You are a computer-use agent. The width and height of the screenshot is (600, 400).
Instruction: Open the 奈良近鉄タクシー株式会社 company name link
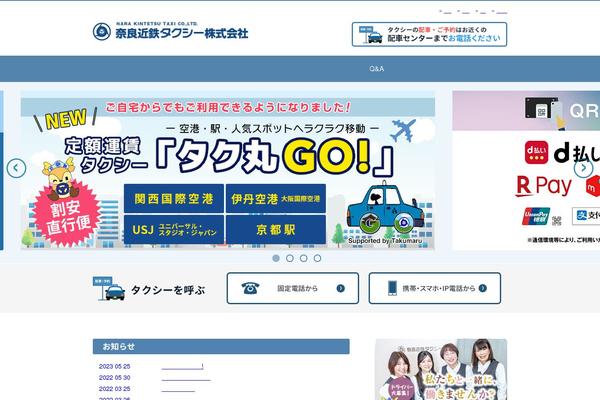click(182, 33)
